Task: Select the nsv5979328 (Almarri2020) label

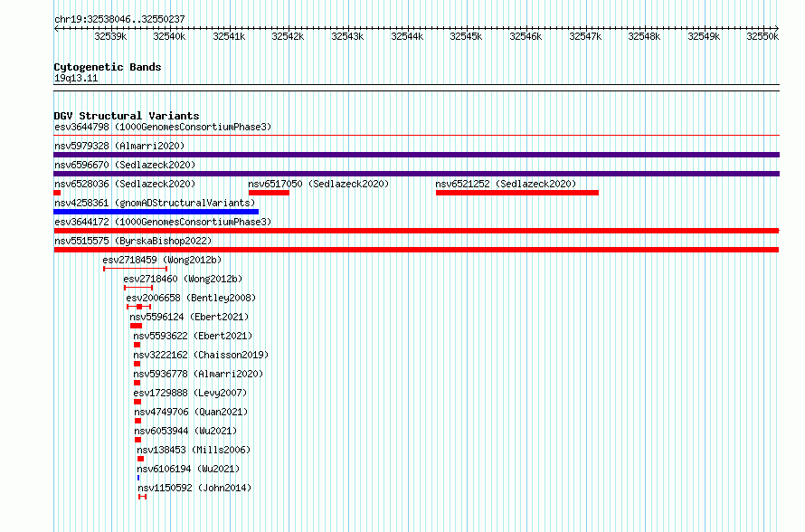Action: pyautogui.click(x=119, y=146)
